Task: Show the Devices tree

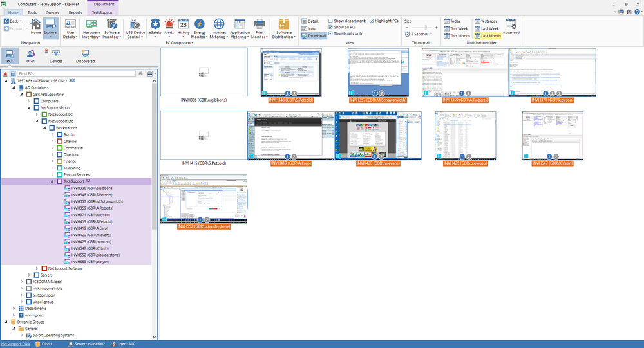Action: coord(56,56)
